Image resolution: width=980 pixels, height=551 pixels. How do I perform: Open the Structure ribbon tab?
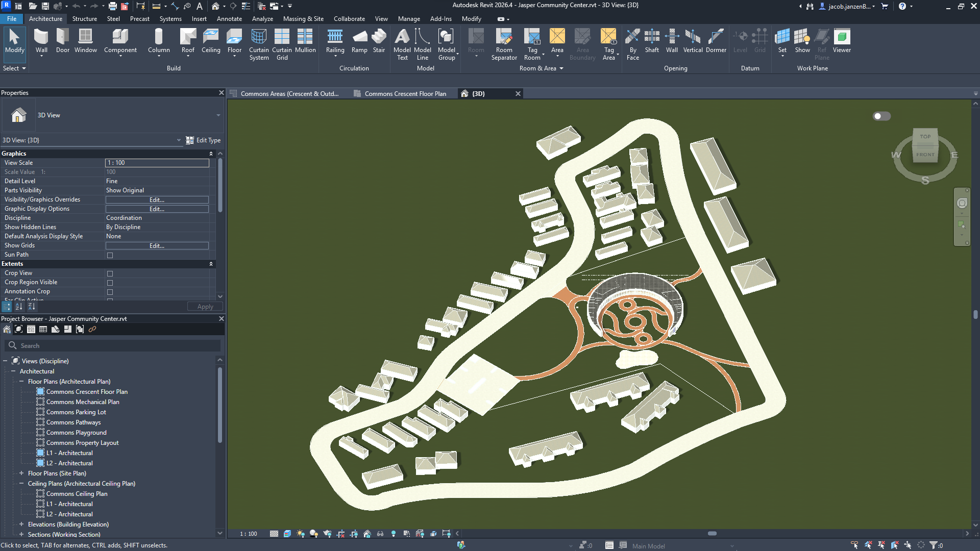pyautogui.click(x=84, y=19)
